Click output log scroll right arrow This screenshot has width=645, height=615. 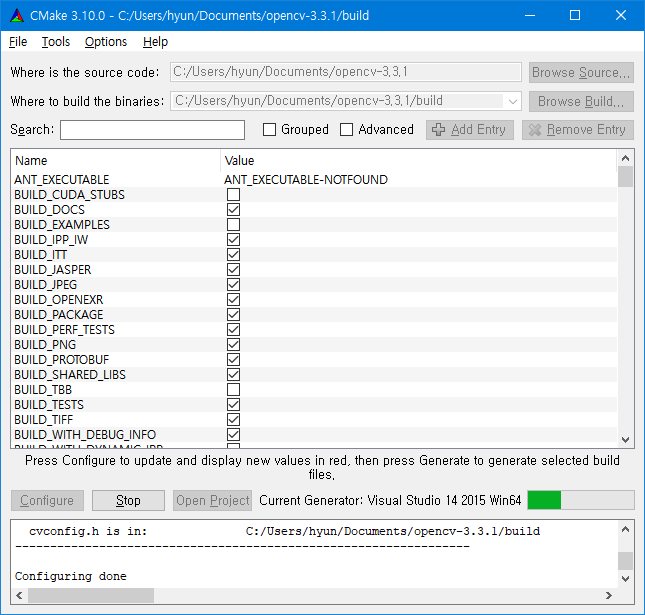(609, 595)
